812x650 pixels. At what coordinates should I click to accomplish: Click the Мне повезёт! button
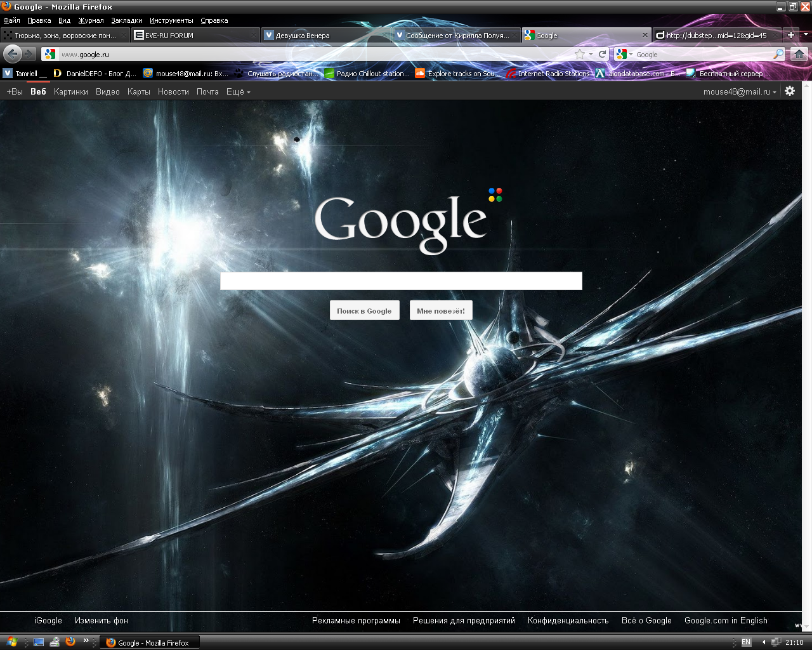pos(441,310)
